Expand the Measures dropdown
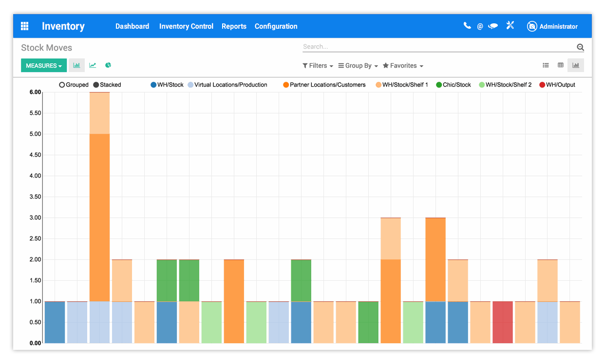Viewport: 605px width, 364px height. (x=43, y=66)
